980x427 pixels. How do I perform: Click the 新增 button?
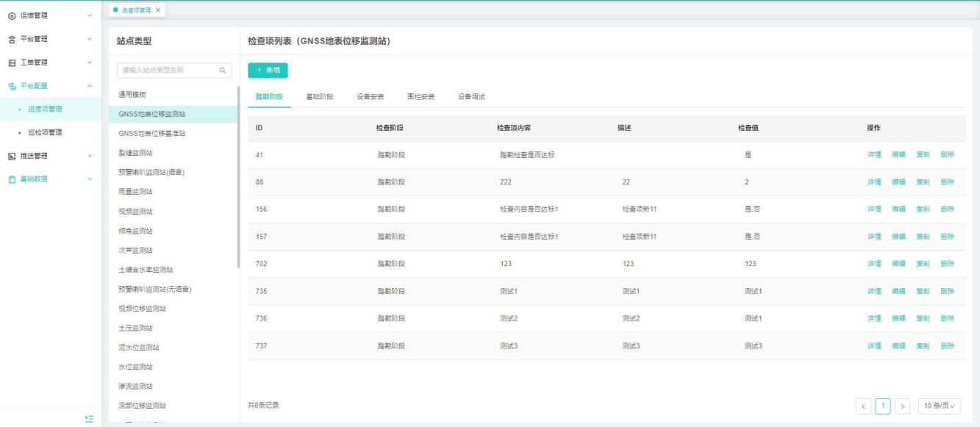[268, 70]
